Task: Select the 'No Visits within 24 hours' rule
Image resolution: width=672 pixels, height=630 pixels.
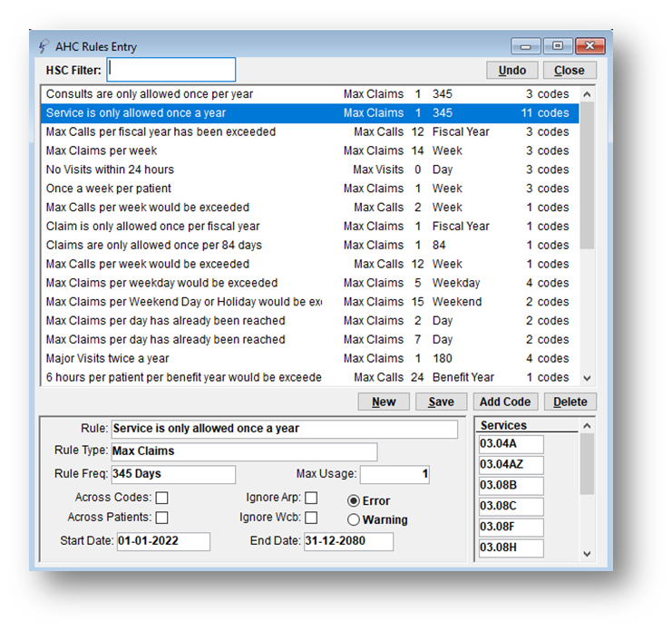Action: click(310, 170)
